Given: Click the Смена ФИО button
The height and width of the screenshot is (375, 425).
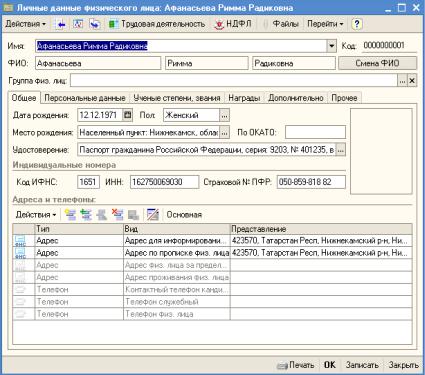Looking at the screenshot, I should pos(377,63).
